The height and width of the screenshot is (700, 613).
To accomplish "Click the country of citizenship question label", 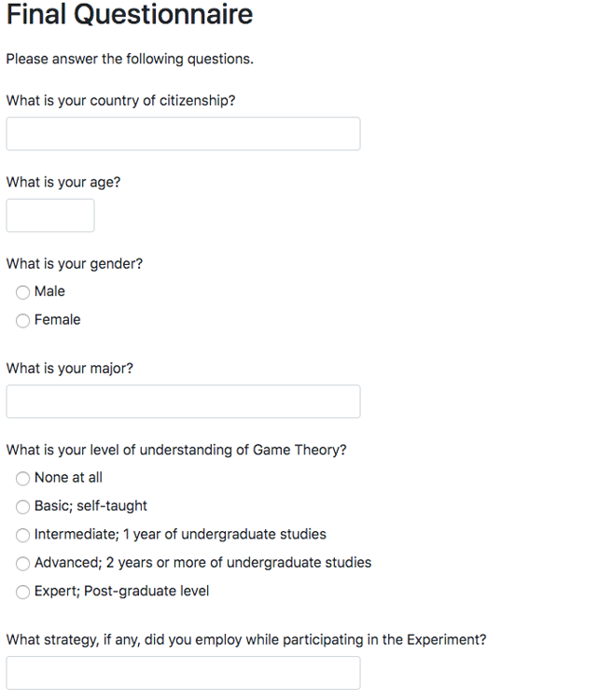I will (x=120, y=101).
